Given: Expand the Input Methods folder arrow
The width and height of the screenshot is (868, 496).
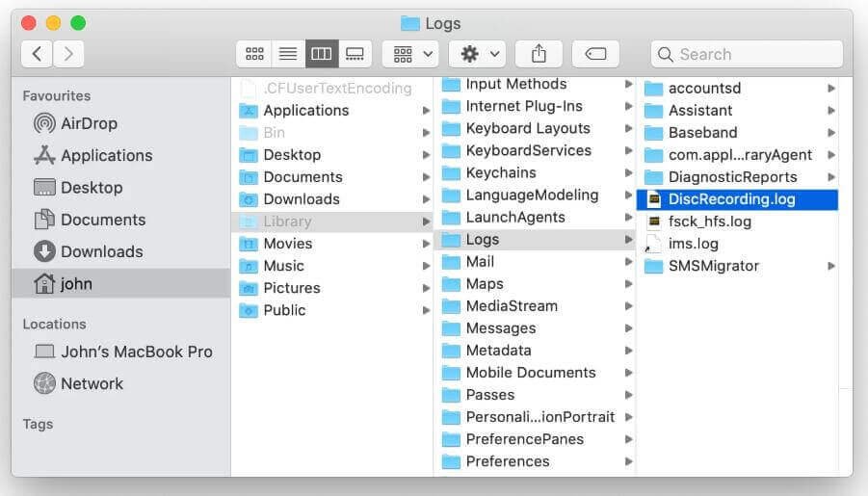Looking at the screenshot, I should (x=629, y=84).
